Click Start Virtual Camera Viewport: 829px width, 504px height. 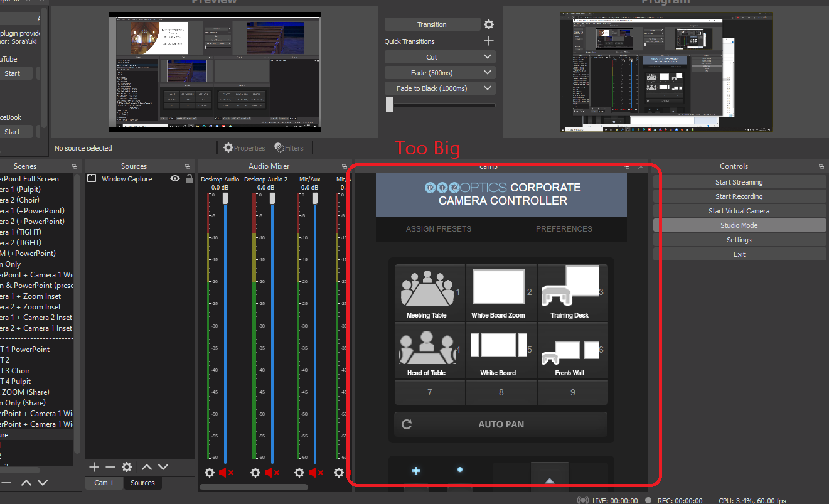[x=739, y=211]
